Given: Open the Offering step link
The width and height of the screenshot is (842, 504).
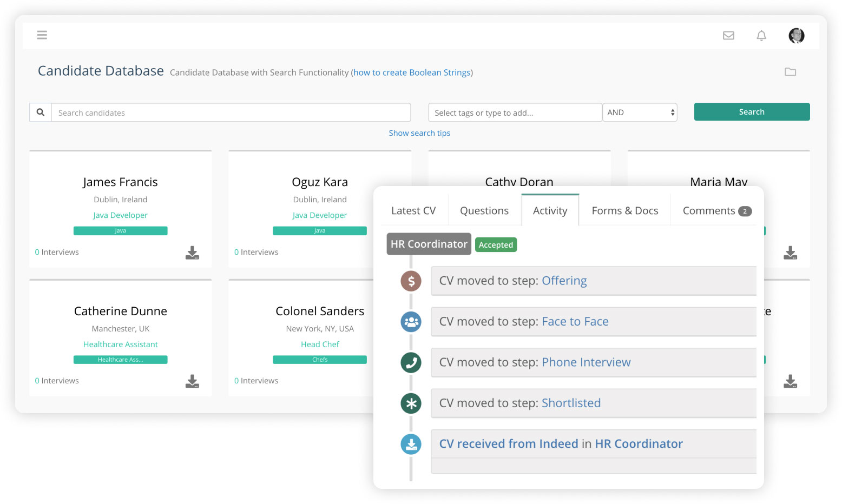Looking at the screenshot, I should tap(564, 281).
